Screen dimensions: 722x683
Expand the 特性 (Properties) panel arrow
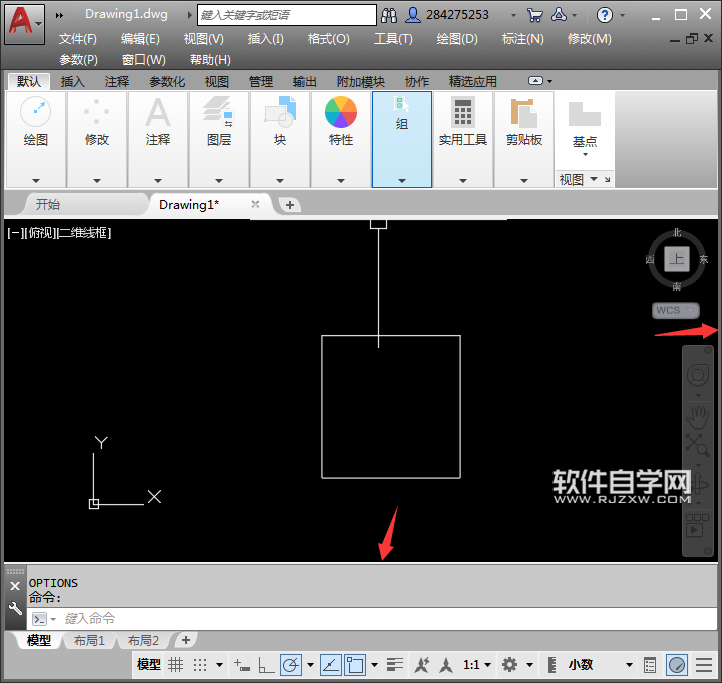click(x=341, y=181)
